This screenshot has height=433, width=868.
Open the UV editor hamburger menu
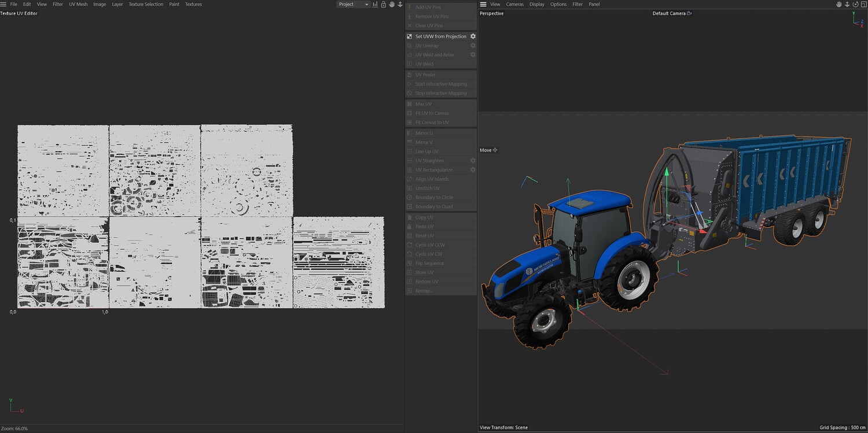coord(3,4)
